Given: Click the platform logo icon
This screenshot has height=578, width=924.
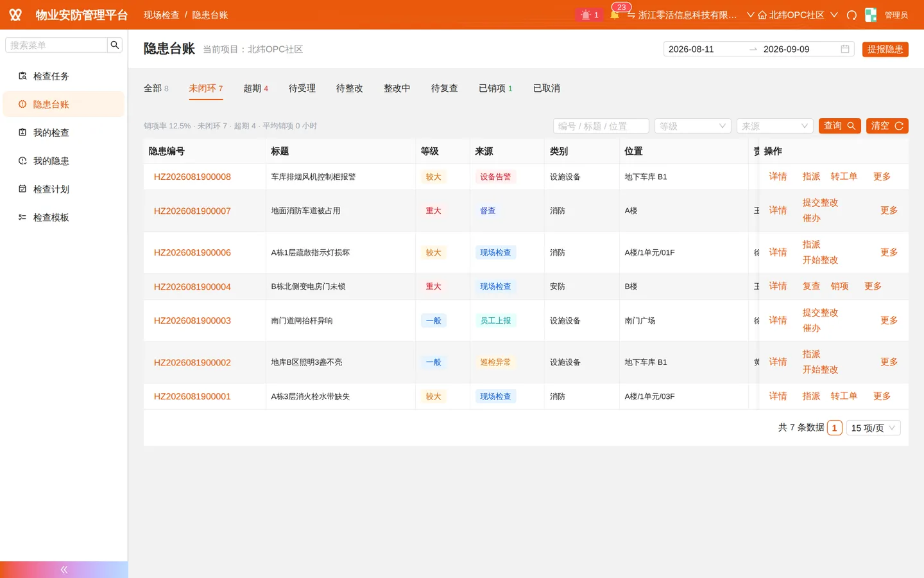Looking at the screenshot, I should pyautogui.click(x=15, y=15).
